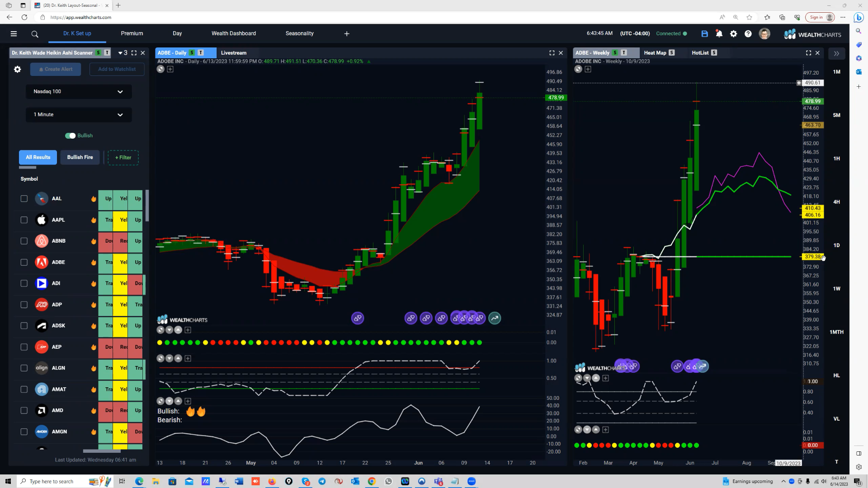Open Chrome from the taskbar
868x488 pixels.
pyautogui.click(x=372, y=481)
